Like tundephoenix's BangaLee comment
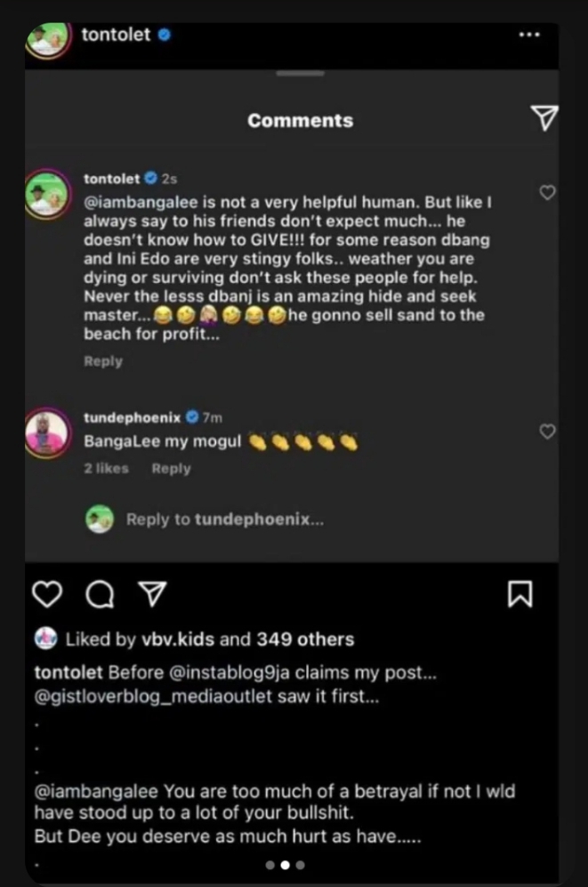This screenshot has width=588, height=887. click(x=548, y=431)
